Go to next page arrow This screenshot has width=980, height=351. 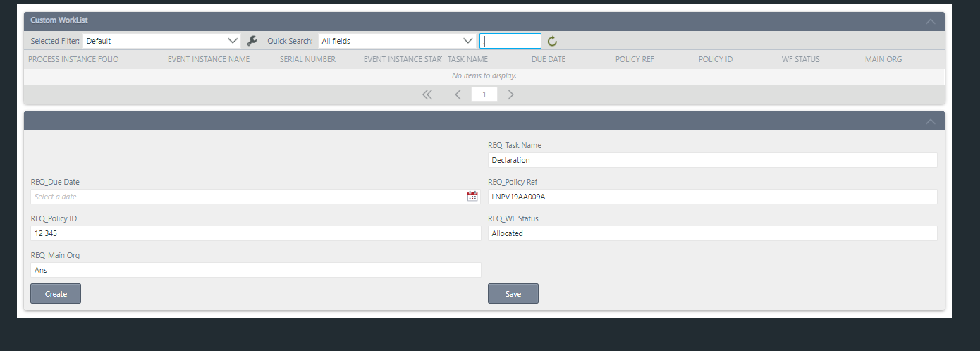[510, 94]
